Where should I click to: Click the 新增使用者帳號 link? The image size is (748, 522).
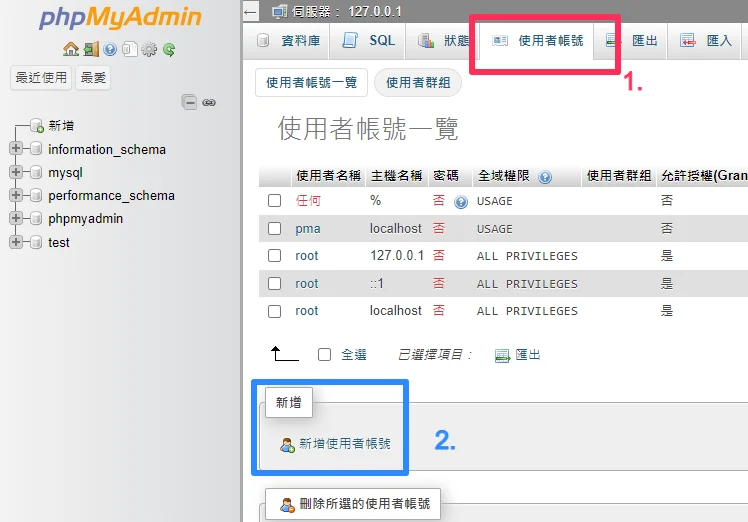pyautogui.click(x=335, y=444)
